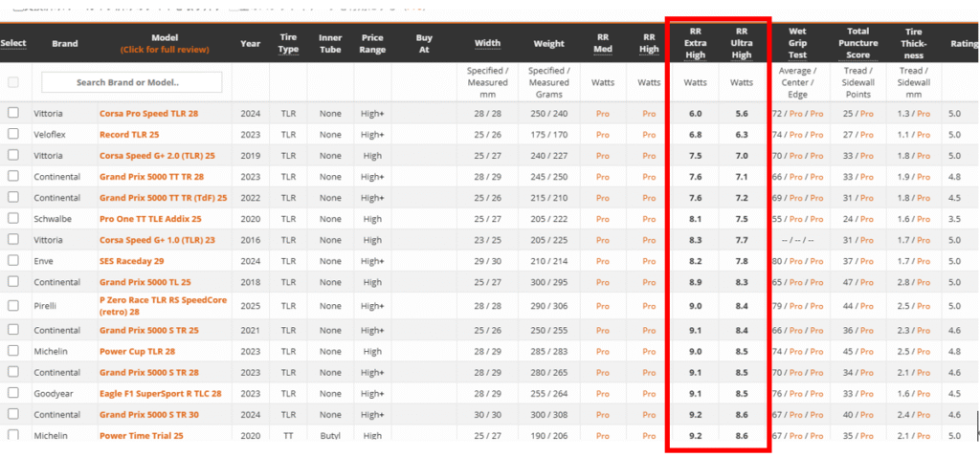
Task: Tick the checkbox for Veloflex Record TLR 25
Action: [x=13, y=134]
